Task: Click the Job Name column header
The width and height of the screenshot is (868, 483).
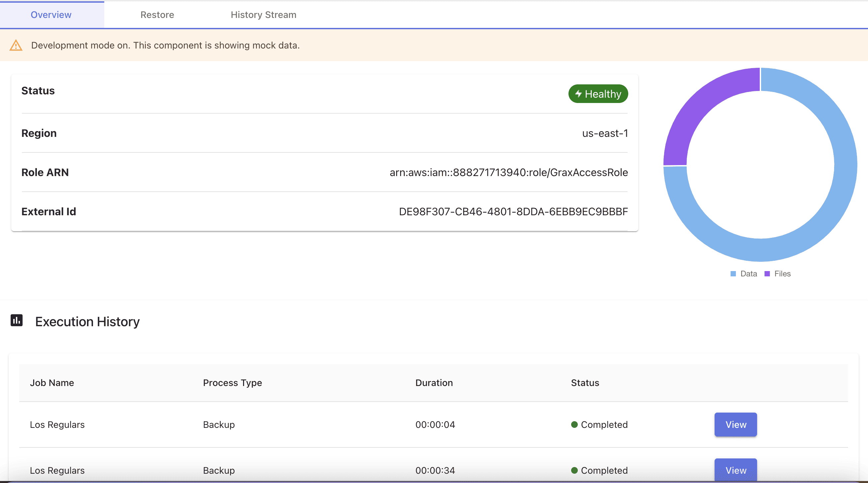Action: 52,383
